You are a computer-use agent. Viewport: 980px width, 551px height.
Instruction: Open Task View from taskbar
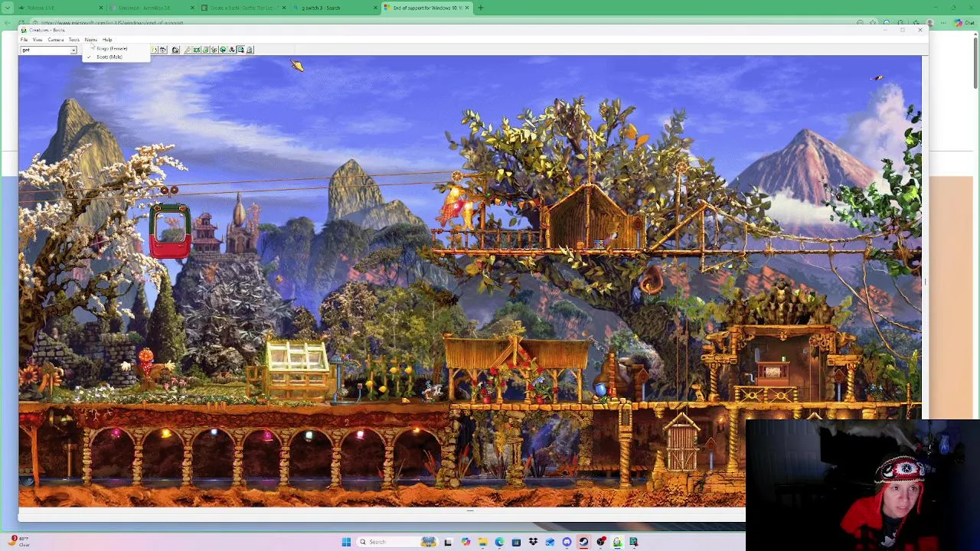447,542
